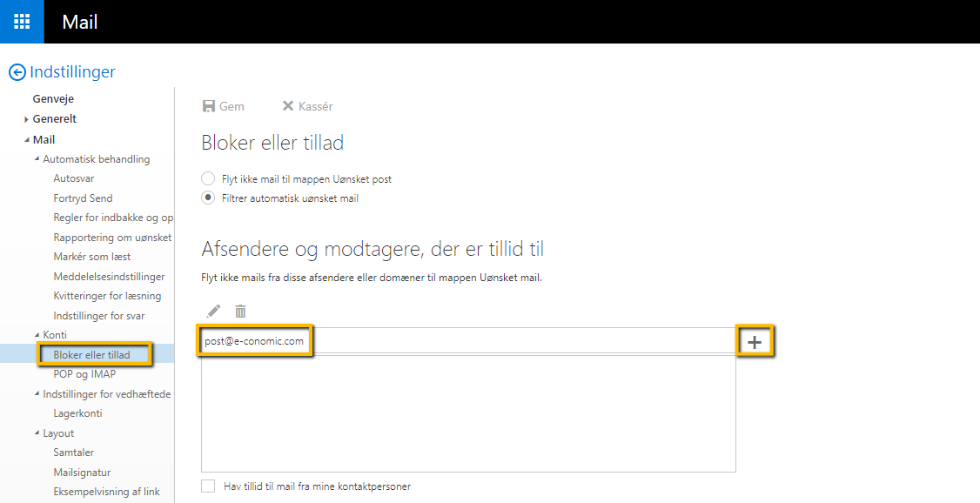The image size is (980, 503).
Task: Open the Mailsignatur settings page
Action: pyautogui.click(x=83, y=472)
